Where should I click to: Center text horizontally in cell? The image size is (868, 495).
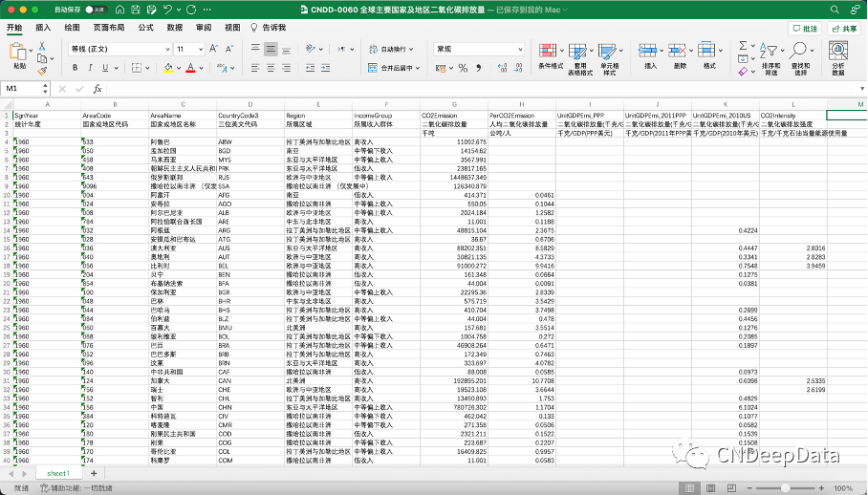coord(271,68)
